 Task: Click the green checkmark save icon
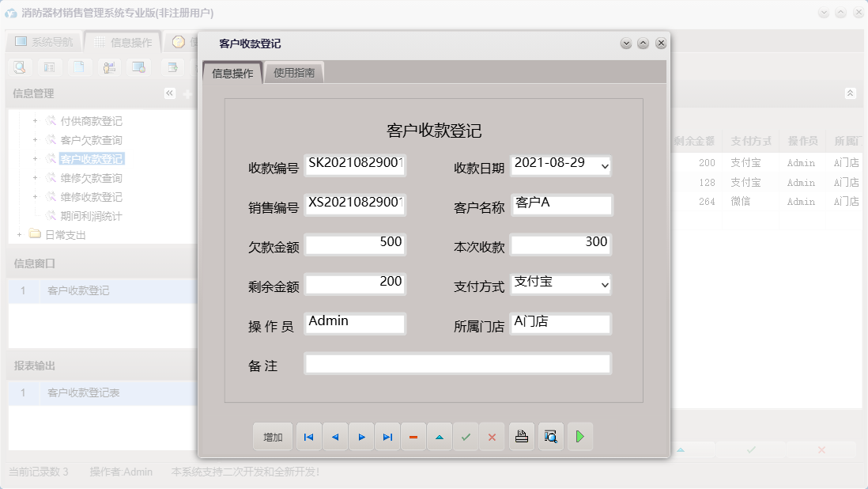[x=466, y=436]
